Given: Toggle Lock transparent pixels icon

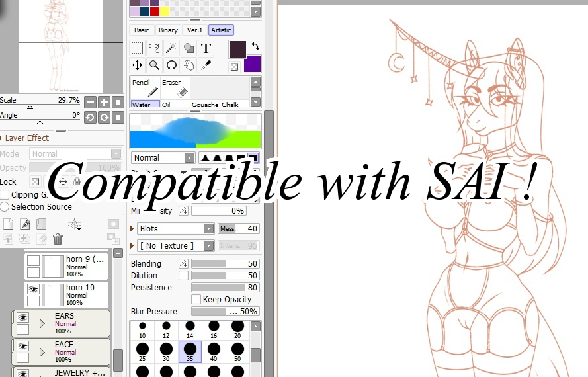Looking at the screenshot, I should tap(35, 182).
